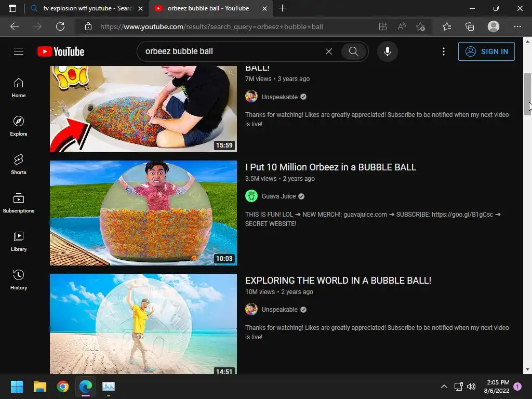Play the 10:03 bubble ball thumbnail

pyautogui.click(x=143, y=212)
